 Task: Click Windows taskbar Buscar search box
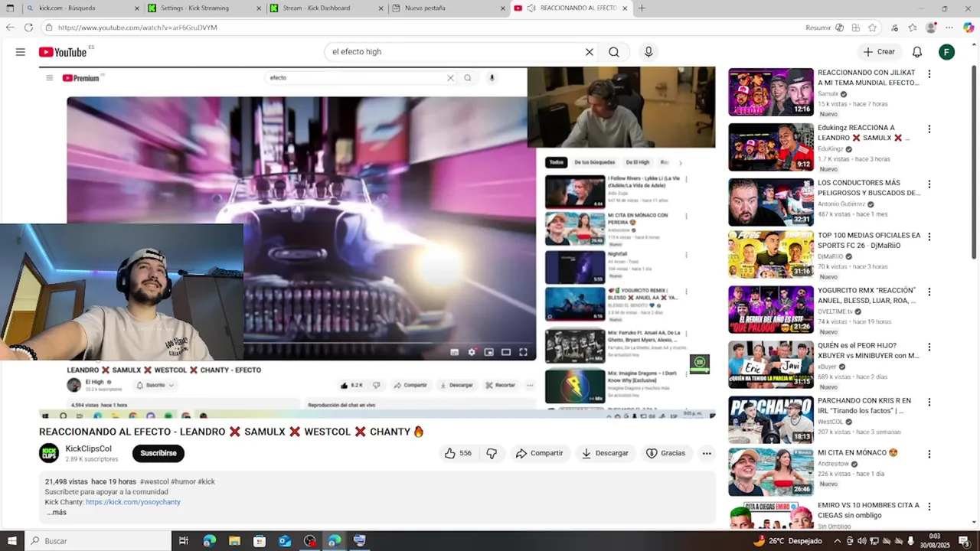pos(97,541)
